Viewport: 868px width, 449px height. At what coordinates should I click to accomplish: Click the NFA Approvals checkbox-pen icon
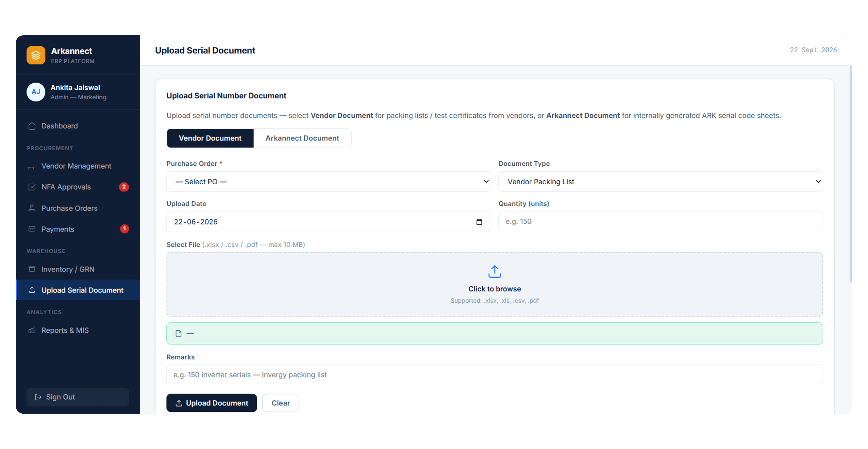pos(32,187)
